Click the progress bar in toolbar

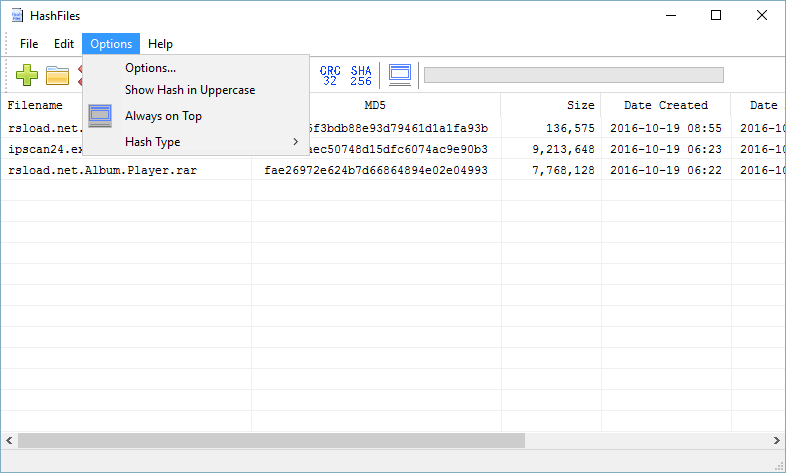(573, 75)
